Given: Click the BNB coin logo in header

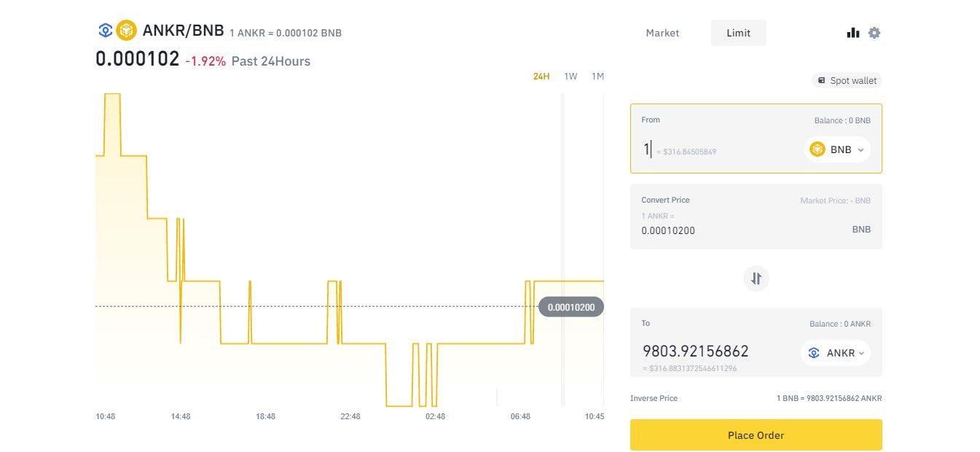Looking at the screenshot, I should click(127, 31).
